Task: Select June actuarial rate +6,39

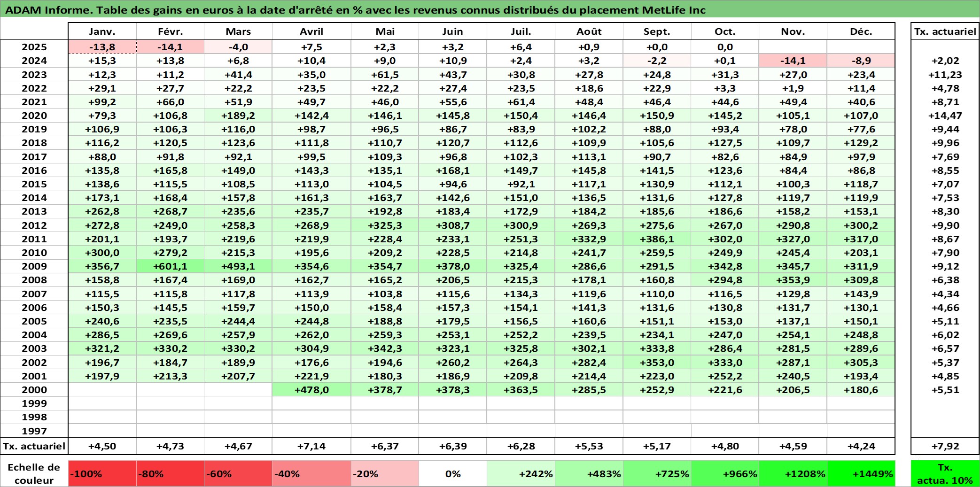Action: (x=453, y=446)
